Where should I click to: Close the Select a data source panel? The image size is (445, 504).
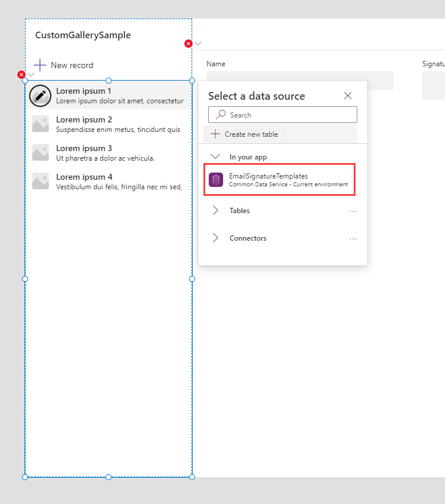tap(348, 96)
